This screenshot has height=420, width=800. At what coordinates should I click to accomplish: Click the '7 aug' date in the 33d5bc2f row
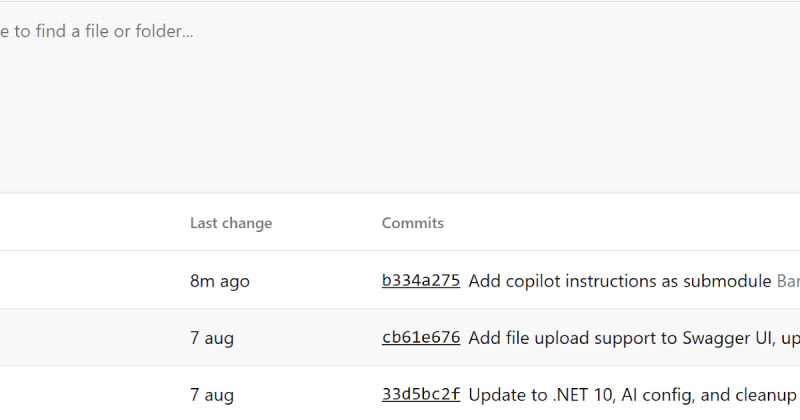point(212,396)
